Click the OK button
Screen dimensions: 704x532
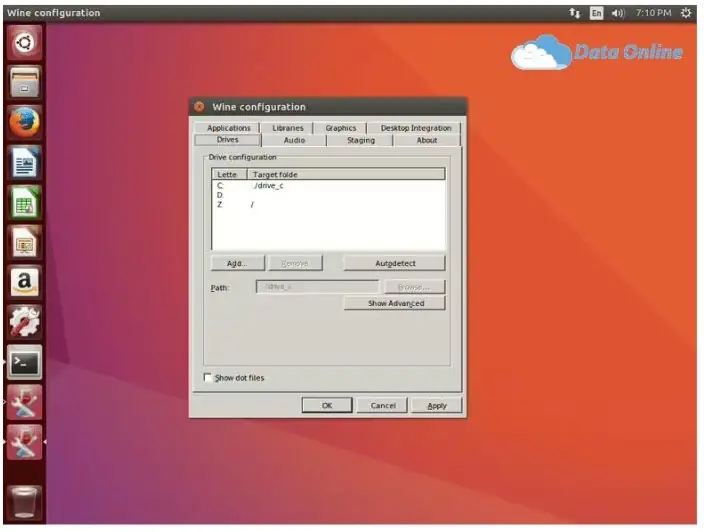coord(327,405)
